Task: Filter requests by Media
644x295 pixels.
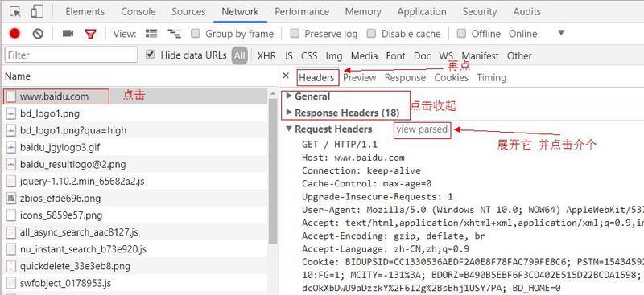Action: [365, 55]
